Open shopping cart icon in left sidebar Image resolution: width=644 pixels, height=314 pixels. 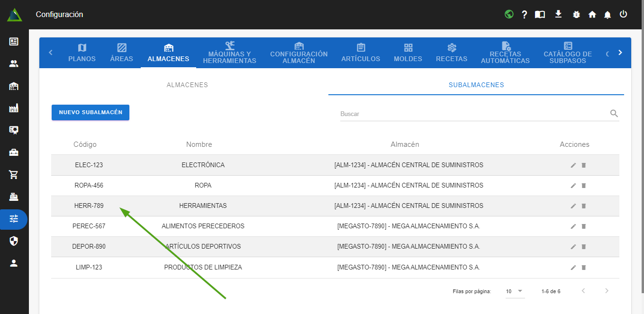click(x=14, y=174)
